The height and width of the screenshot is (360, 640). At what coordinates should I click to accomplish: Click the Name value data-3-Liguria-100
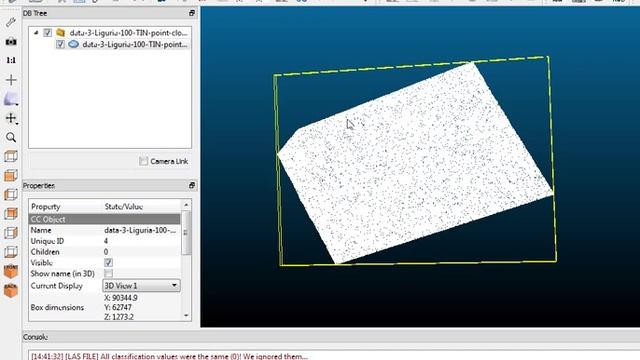click(x=140, y=230)
